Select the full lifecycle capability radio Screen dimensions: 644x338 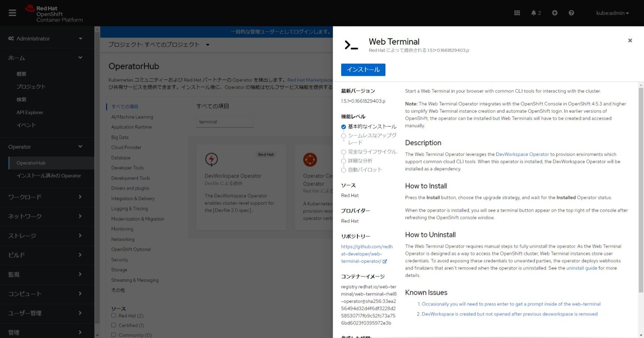point(343,152)
